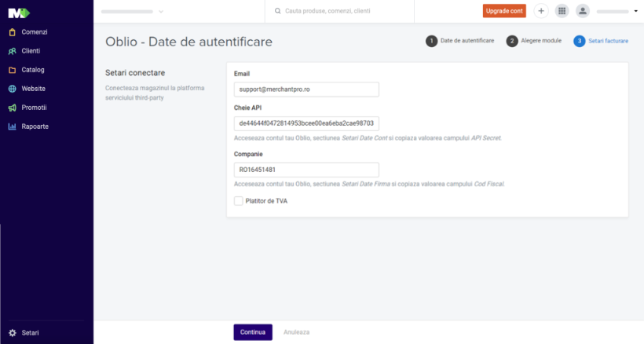Open the apps grid icon
The image size is (644, 344).
click(562, 11)
